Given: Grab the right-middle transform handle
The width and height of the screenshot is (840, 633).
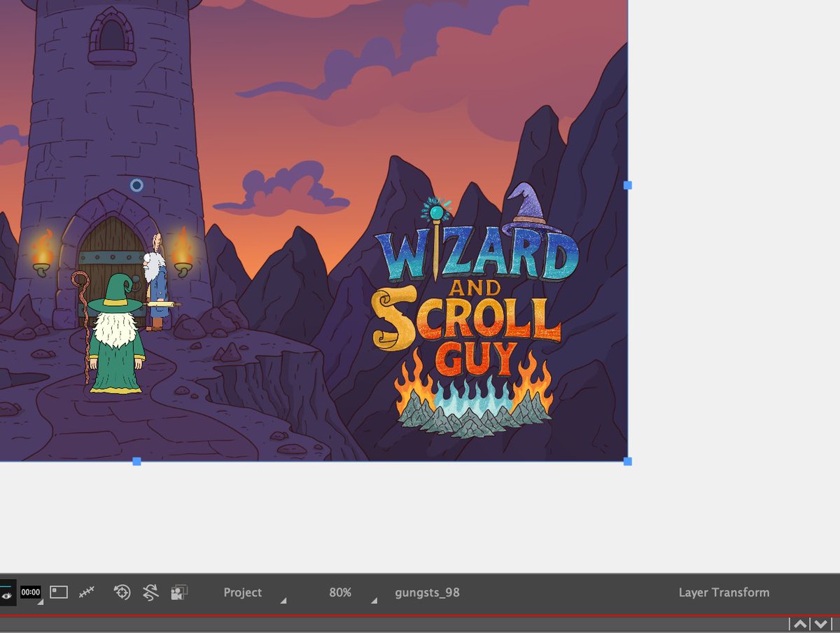Looking at the screenshot, I should (628, 185).
